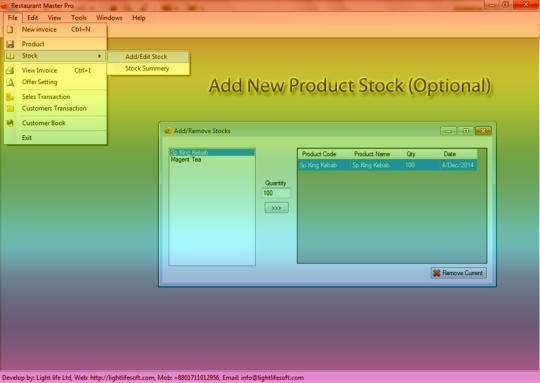Image resolution: width=540 pixels, height=383 pixels.
Task: Click the Quantity input field
Action: [276, 193]
